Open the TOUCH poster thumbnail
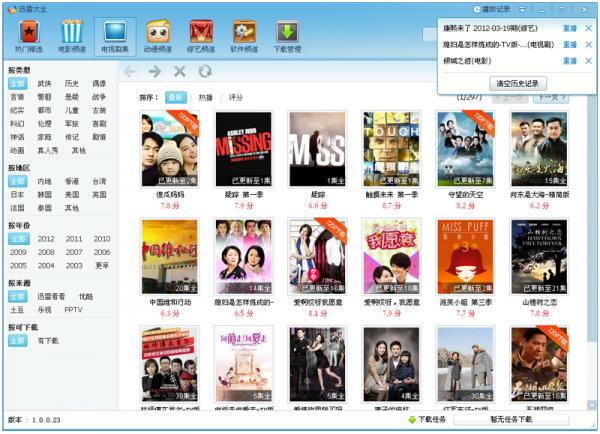 click(391, 149)
